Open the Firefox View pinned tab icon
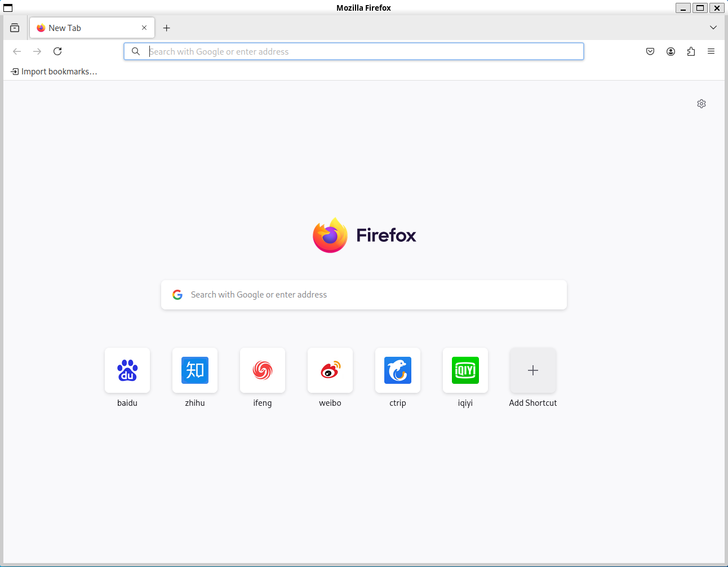728x567 pixels. point(15,28)
